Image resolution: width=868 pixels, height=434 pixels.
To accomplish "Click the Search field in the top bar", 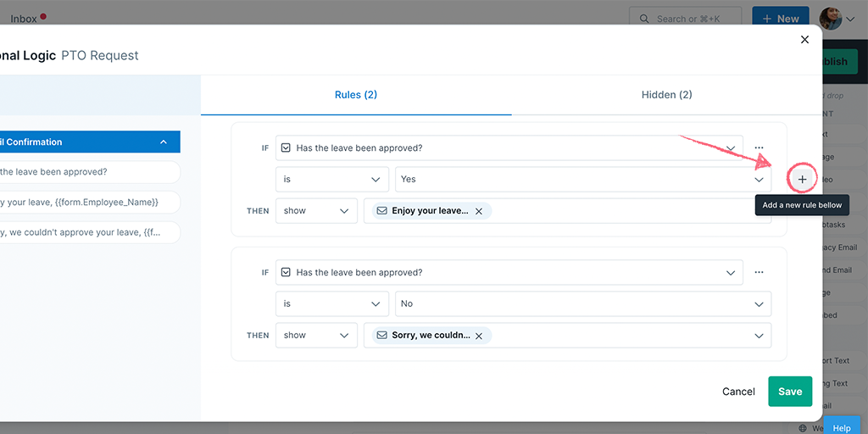I will click(685, 19).
